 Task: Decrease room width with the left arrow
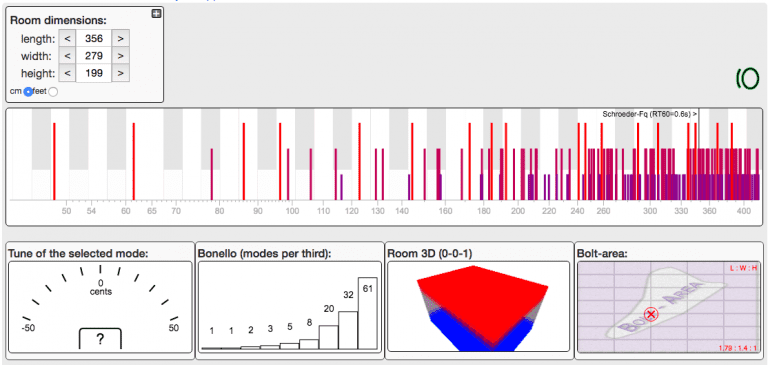pos(68,56)
